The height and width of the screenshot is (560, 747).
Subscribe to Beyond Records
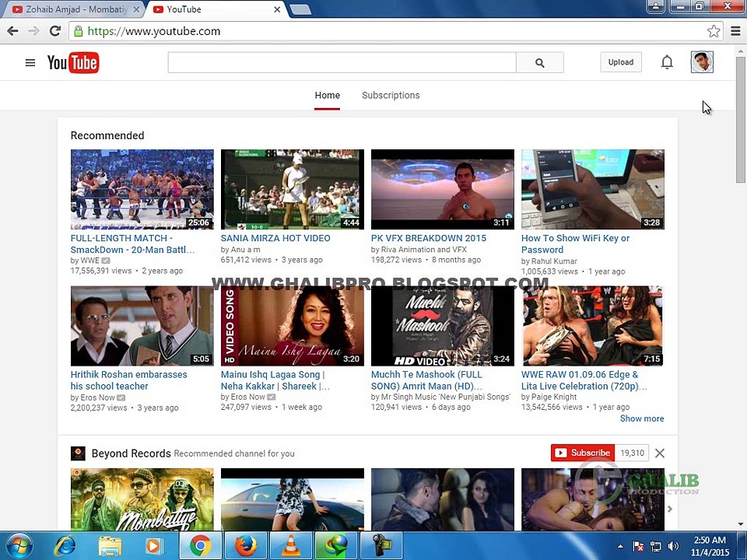click(x=583, y=453)
